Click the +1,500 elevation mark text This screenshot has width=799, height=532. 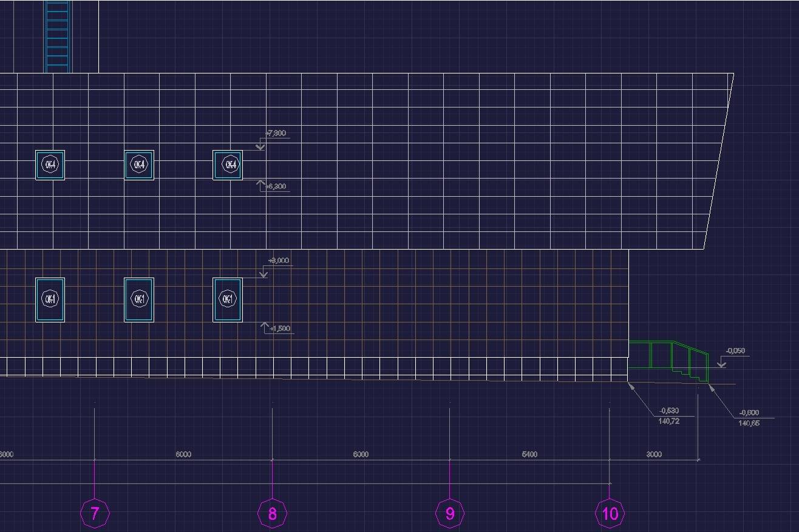coord(280,329)
